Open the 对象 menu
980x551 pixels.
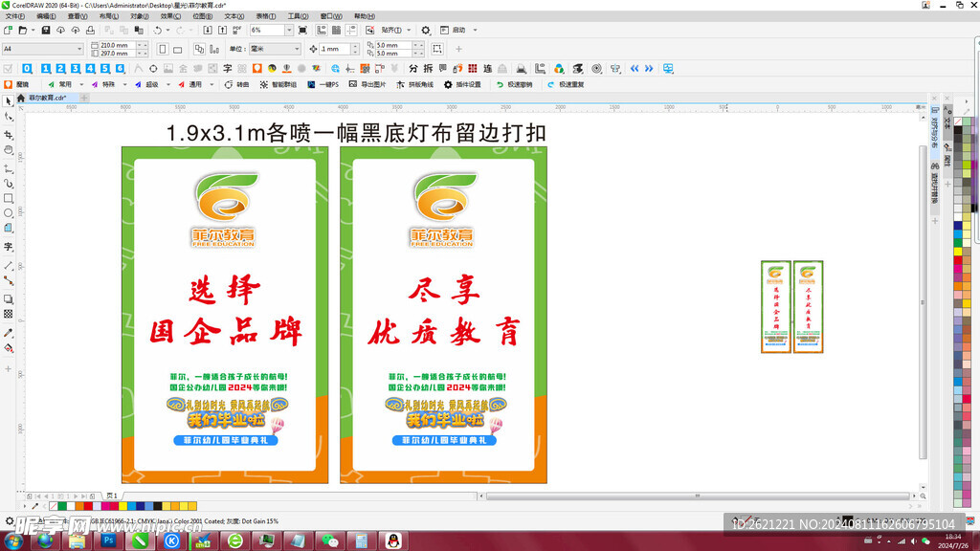(140, 16)
